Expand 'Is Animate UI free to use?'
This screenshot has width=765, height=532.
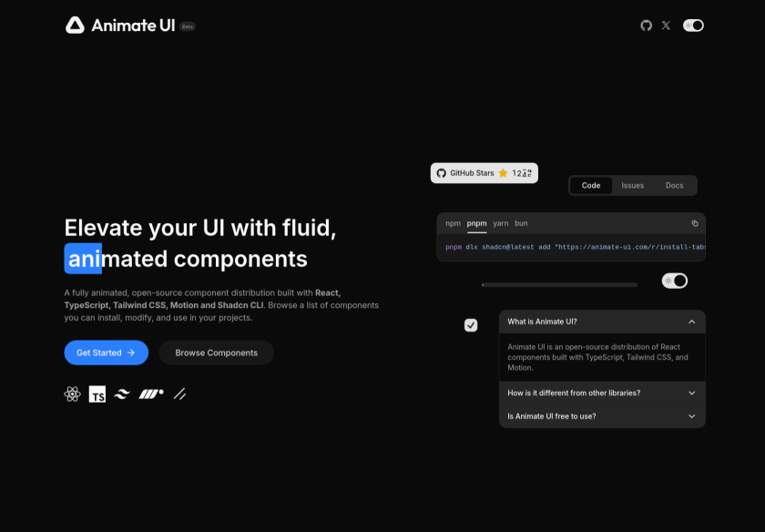602,416
